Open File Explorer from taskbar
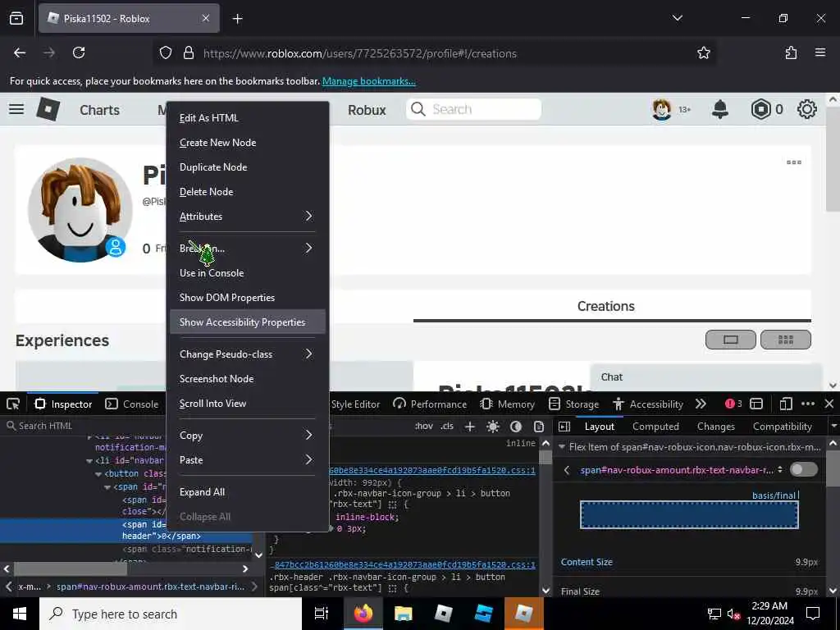Image resolution: width=840 pixels, height=630 pixels. (403, 614)
